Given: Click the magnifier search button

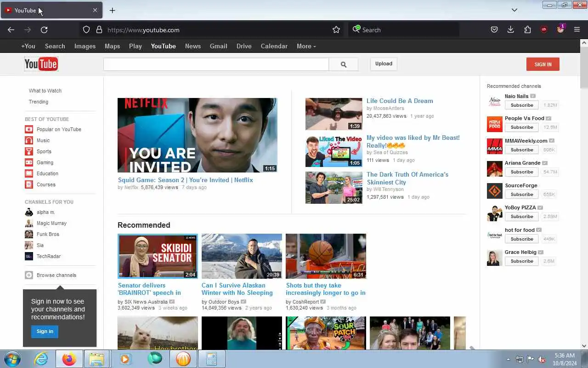Looking at the screenshot, I should (x=343, y=64).
